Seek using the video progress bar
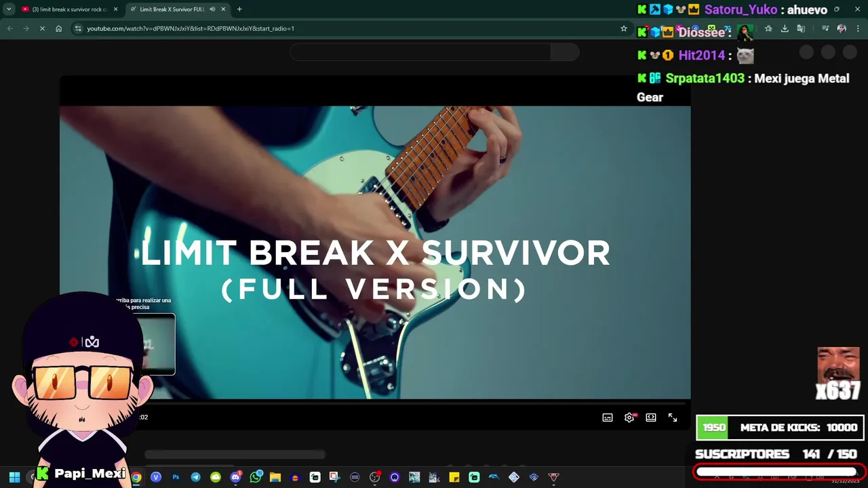 pyautogui.click(x=375, y=403)
